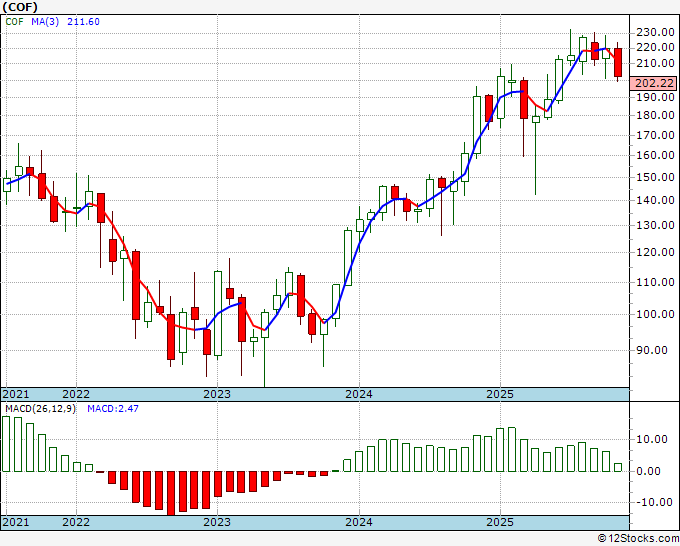Select the COF legend label
Image resolution: width=680 pixels, height=546 pixels.
coord(14,22)
